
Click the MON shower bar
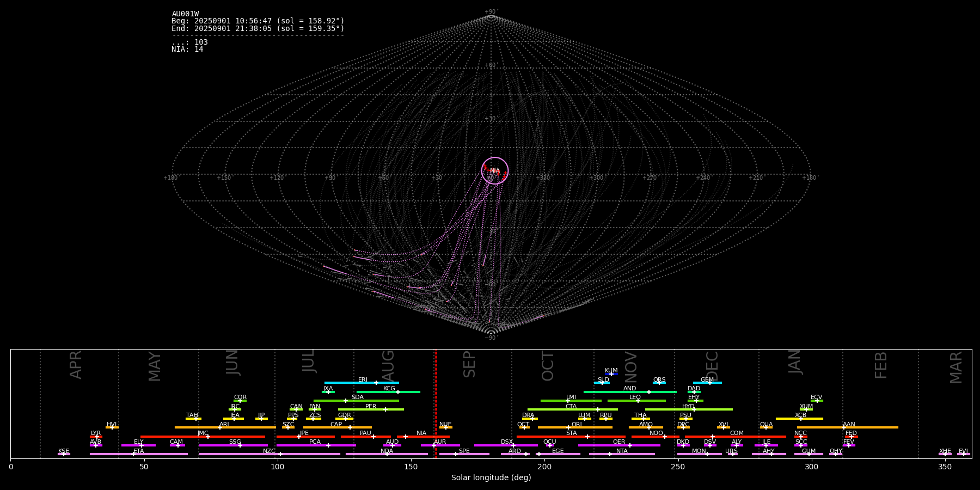(x=699, y=454)
